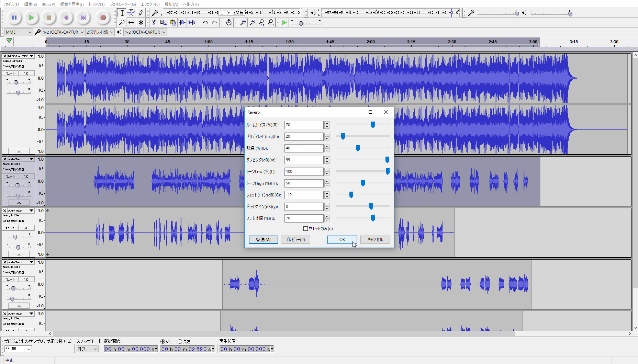Image resolution: width=638 pixels, height=364 pixels.
Task: Click OK in the Reverb dialog
Action: click(x=342, y=240)
